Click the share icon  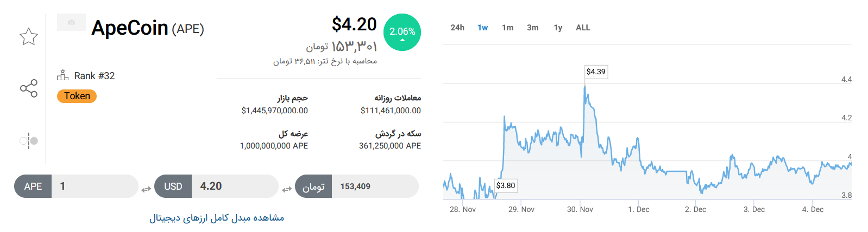click(x=29, y=88)
